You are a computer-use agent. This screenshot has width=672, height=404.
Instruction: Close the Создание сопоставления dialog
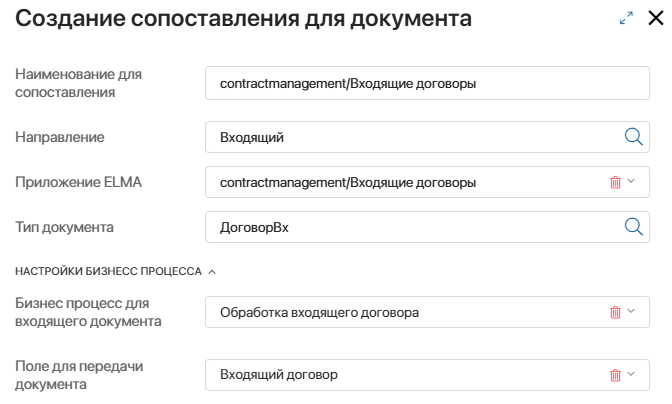656,18
